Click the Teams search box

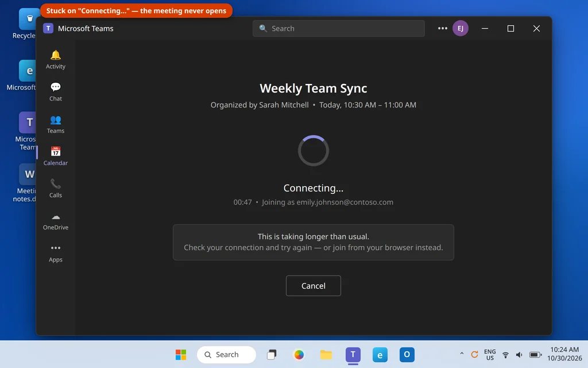(x=339, y=29)
